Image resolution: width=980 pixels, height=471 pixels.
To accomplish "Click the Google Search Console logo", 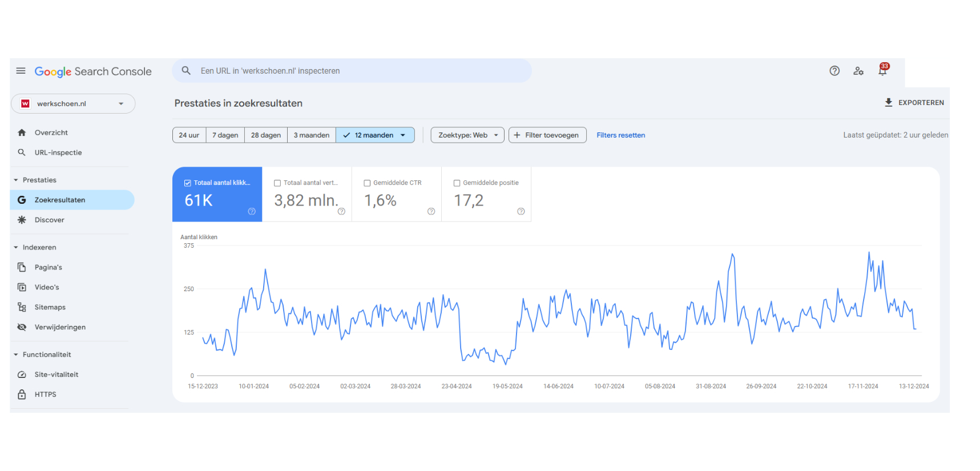I will tap(93, 71).
